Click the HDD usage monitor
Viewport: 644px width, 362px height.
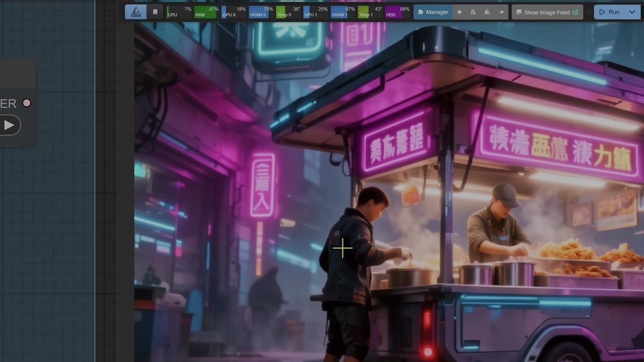[x=398, y=12]
